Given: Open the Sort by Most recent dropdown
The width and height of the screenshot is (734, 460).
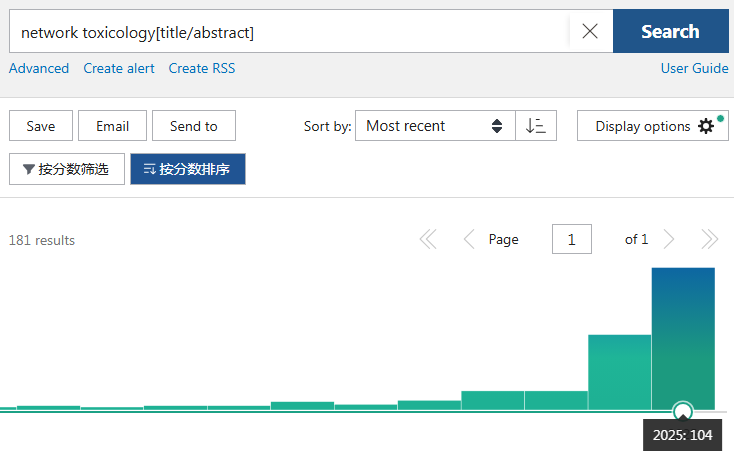Looking at the screenshot, I should (x=435, y=126).
